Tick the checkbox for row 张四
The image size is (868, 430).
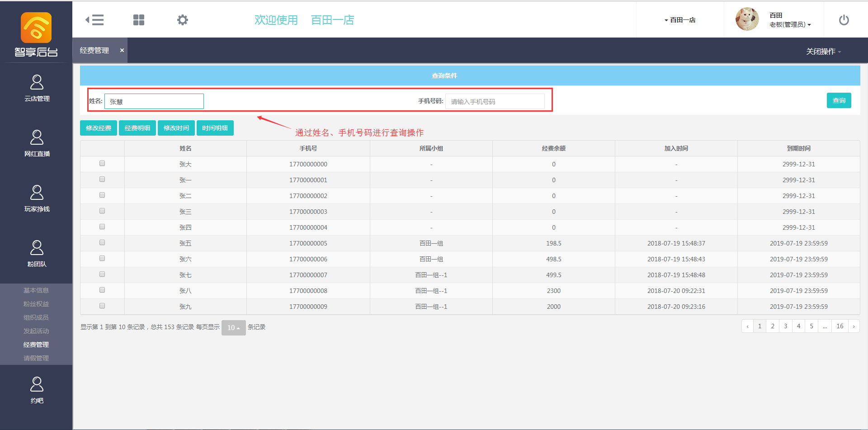pos(102,227)
